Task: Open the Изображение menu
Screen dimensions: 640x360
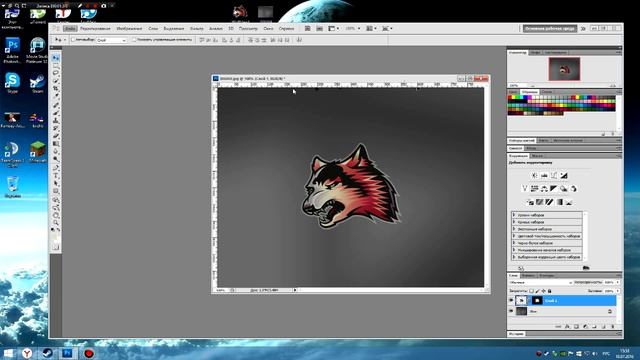Action: pos(129,29)
